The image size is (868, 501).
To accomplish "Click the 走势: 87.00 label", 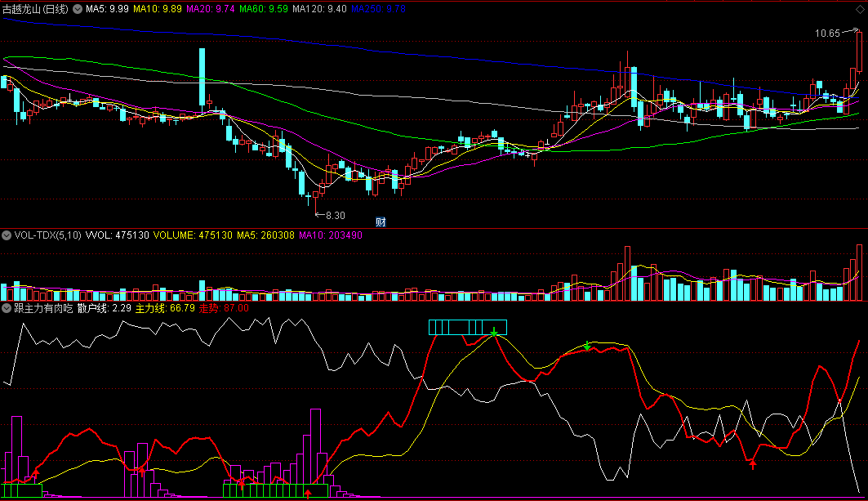I will click(x=224, y=308).
